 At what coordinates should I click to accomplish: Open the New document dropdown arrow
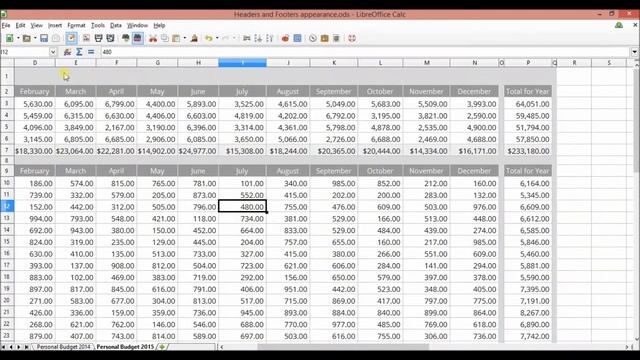[x=18, y=38]
